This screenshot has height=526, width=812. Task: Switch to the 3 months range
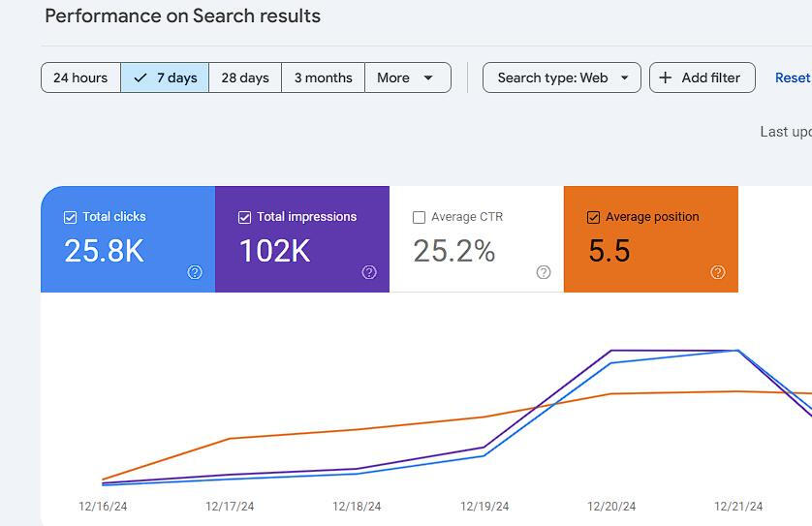(323, 77)
